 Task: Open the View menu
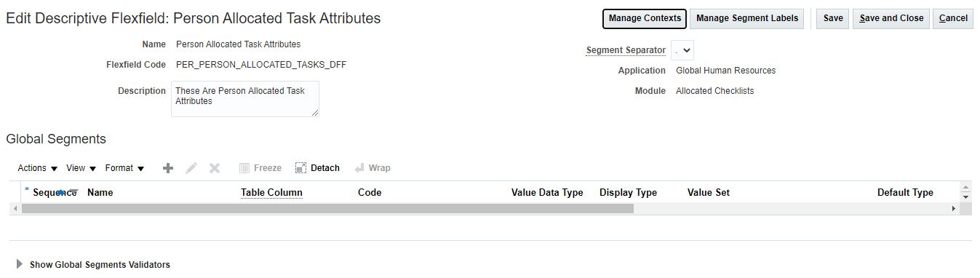click(81, 168)
